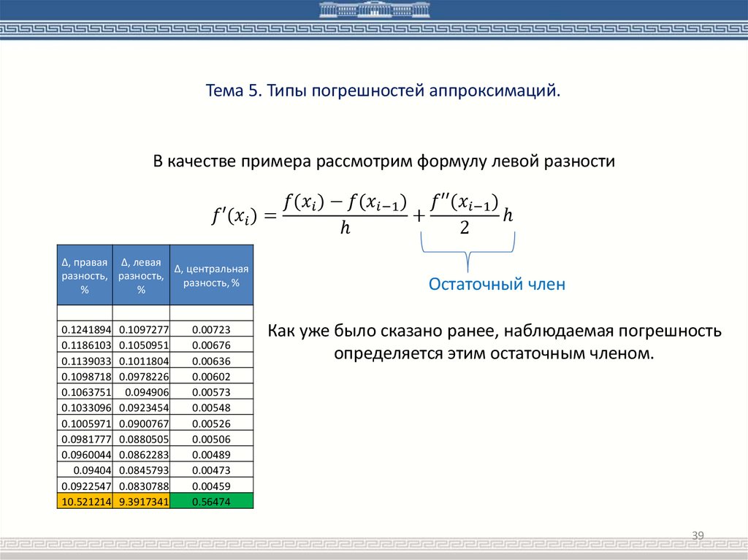Click the blue label 'Остаточный член'
Viewport: 748px width, 560px height.
click(x=497, y=284)
